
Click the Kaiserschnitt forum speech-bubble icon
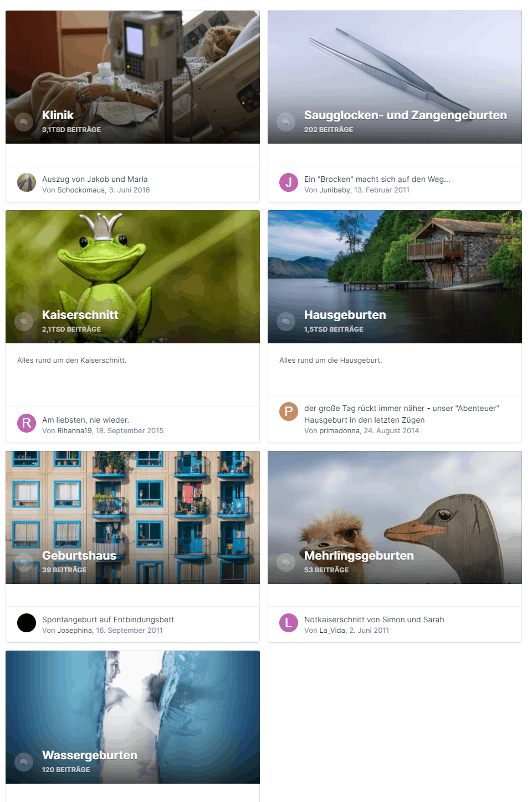pos(24,322)
